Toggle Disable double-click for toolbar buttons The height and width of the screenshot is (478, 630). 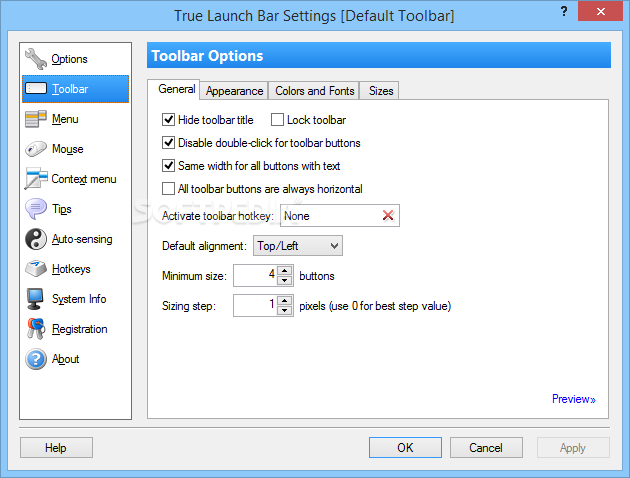coord(168,143)
